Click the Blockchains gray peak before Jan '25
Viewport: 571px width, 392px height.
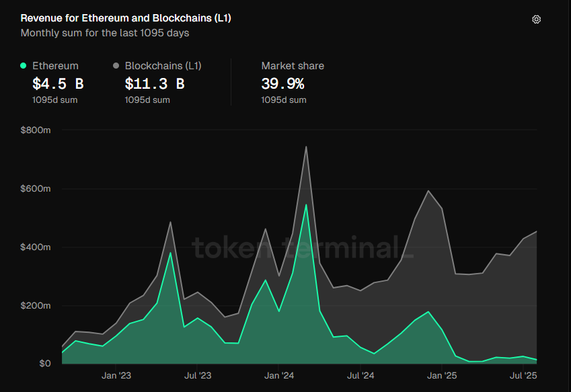click(428, 191)
